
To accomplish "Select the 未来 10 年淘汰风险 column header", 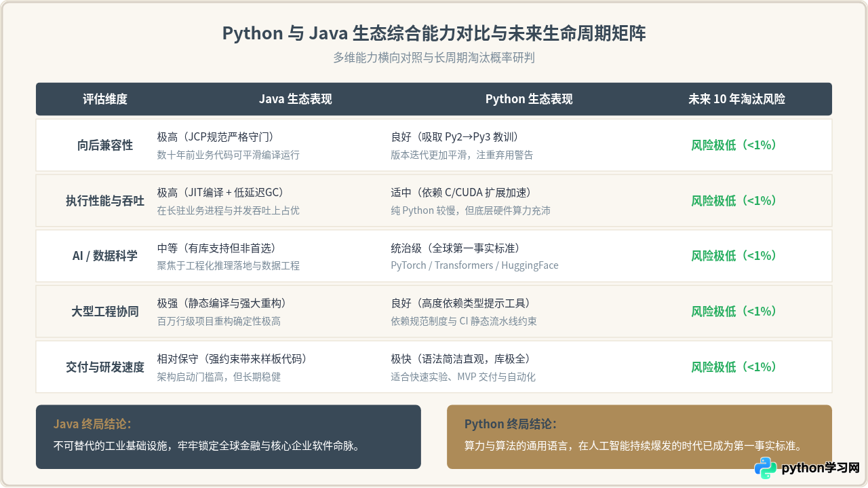I will [x=736, y=99].
